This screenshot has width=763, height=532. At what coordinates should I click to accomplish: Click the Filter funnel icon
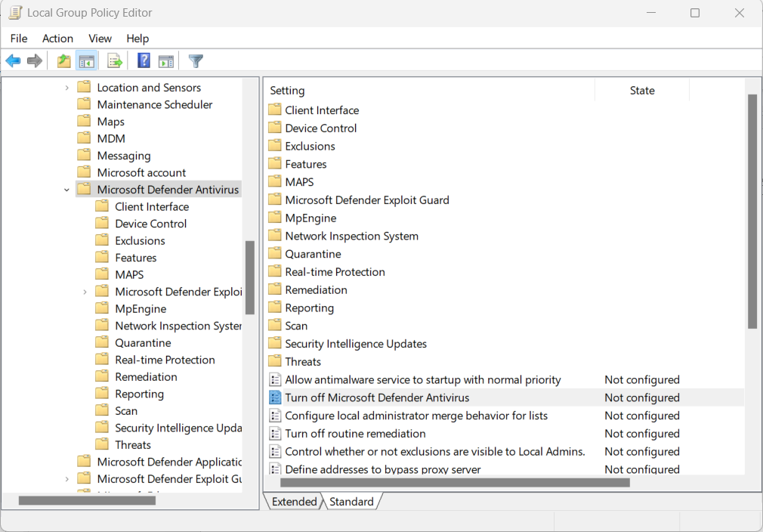click(x=196, y=61)
